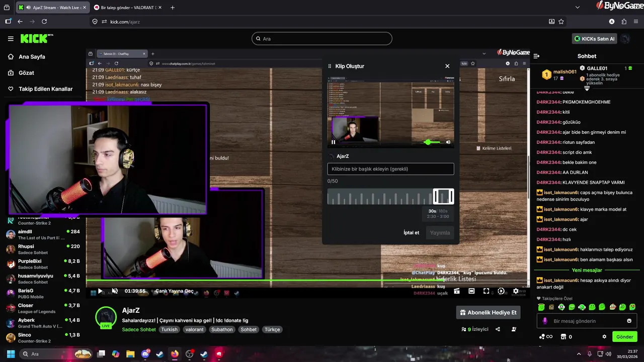Cancel clip with İptal et

click(x=411, y=233)
